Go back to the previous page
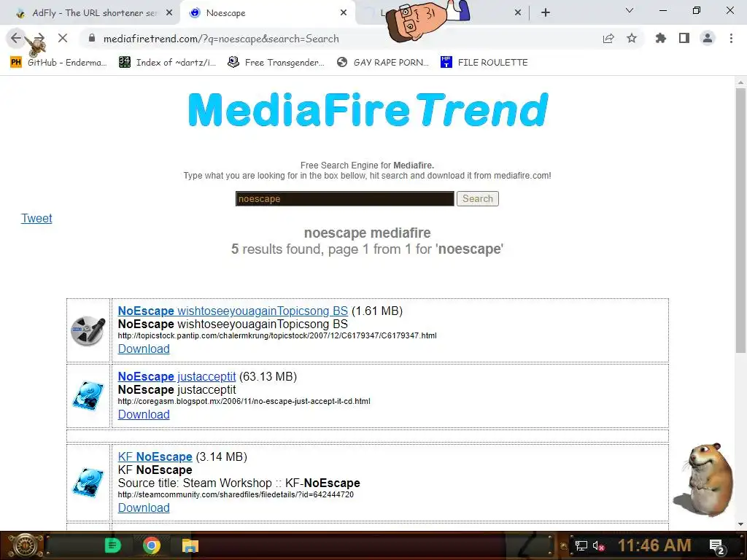Viewport: 747px width, 560px height. [x=16, y=38]
